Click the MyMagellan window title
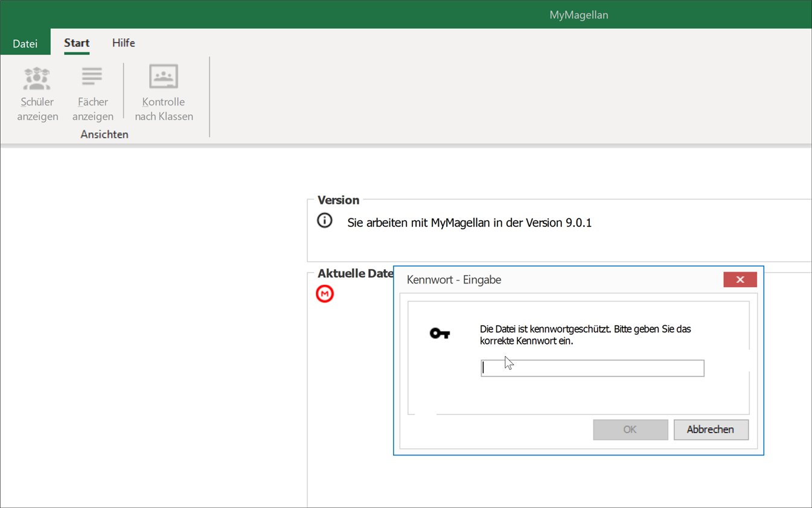 (x=579, y=15)
